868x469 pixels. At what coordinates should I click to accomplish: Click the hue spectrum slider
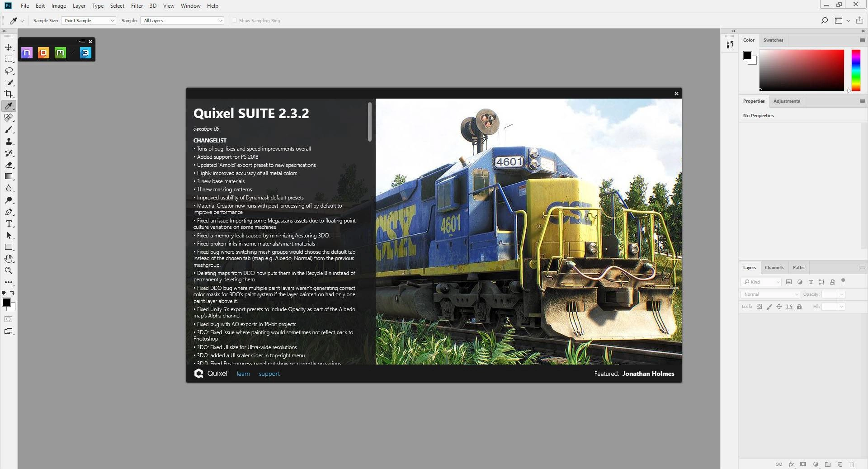(856, 70)
